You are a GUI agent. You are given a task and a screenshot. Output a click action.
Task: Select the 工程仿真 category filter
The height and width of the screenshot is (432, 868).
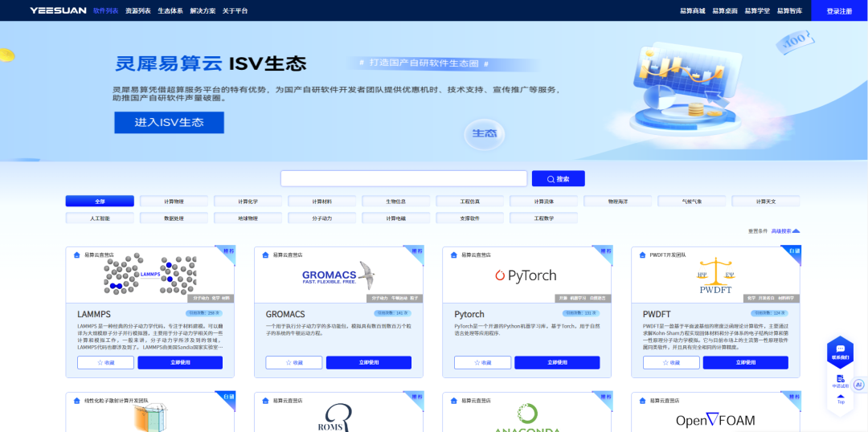click(x=470, y=202)
